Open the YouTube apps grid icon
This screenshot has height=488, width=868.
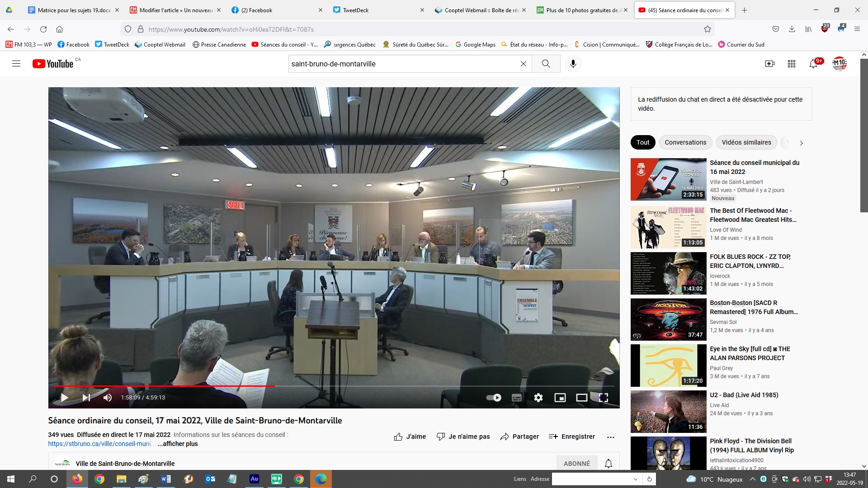pyautogui.click(x=791, y=64)
